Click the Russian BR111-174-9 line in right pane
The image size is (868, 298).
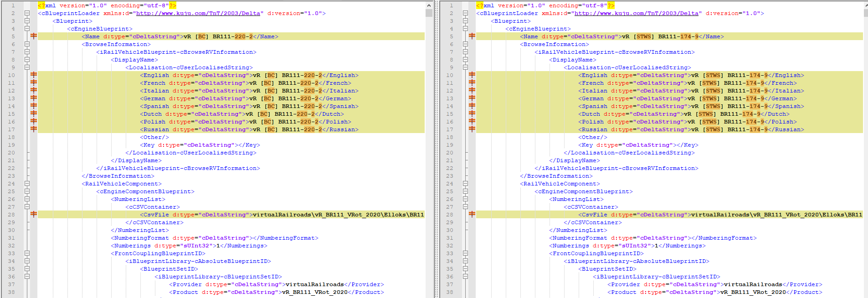pyautogui.click(x=670, y=129)
